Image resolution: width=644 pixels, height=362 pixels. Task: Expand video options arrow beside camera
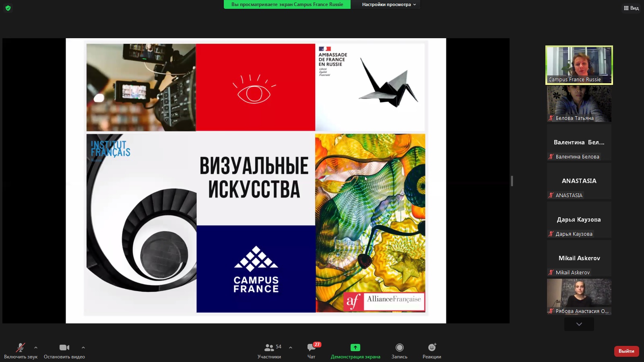(83, 348)
